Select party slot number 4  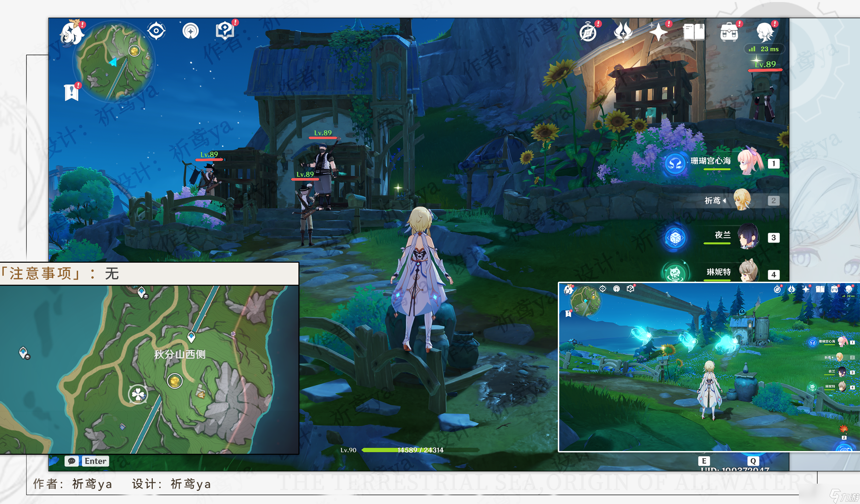click(x=774, y=274)
